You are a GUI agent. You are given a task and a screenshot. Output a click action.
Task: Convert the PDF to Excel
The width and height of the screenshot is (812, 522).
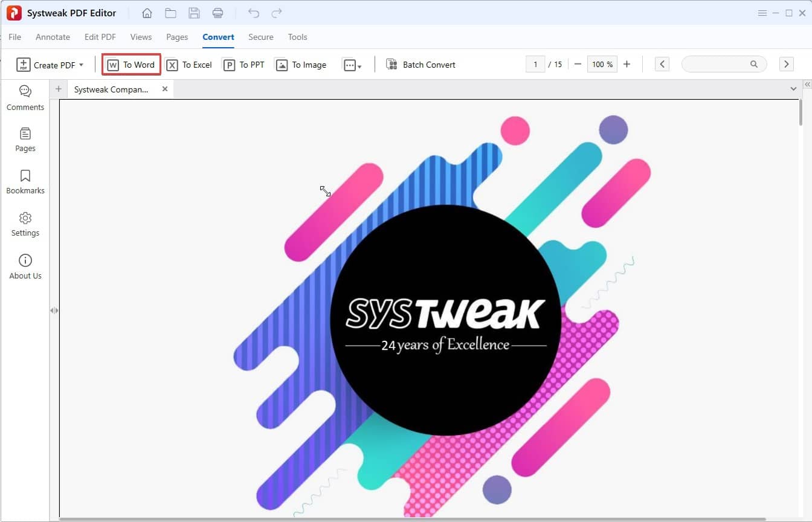tap(189, 65)
